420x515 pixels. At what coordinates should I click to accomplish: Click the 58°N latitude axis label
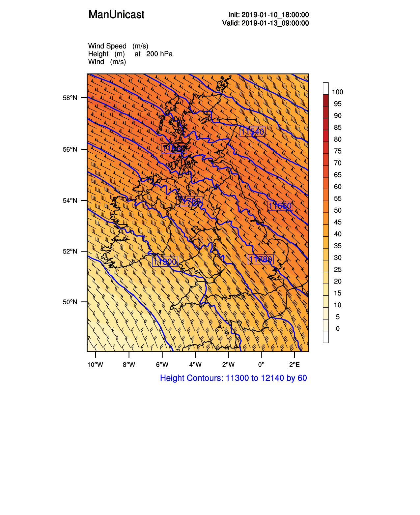click(70, 98)
